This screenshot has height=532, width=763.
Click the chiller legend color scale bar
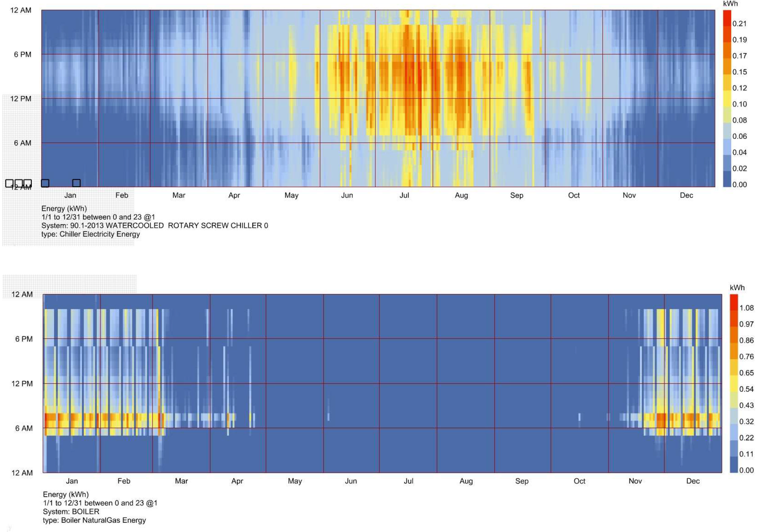pyautogui.click(x=727, y=98)
